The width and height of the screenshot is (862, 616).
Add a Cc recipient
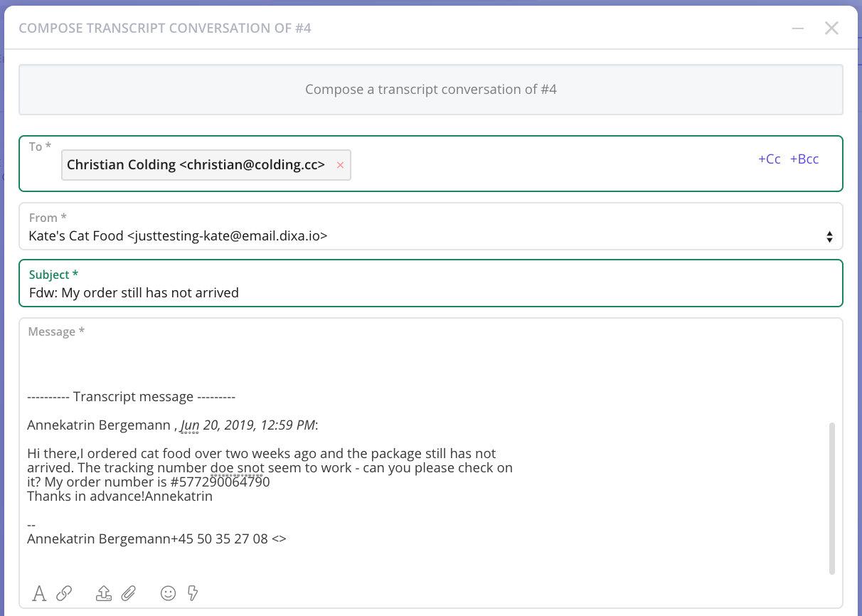(x=770, y=159)
